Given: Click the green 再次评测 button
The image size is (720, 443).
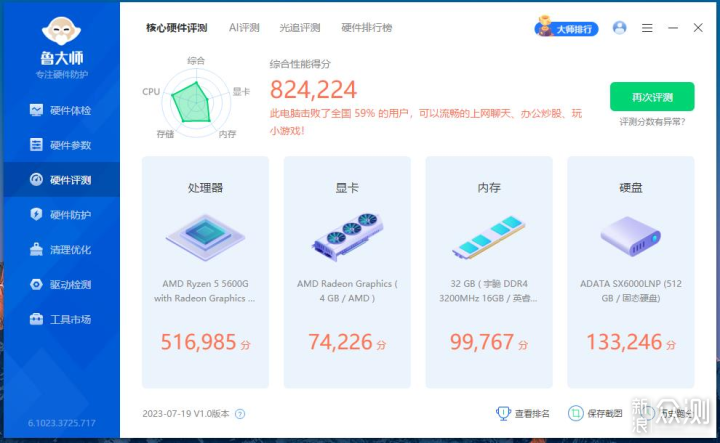Looking at the screenshot, I should click(x=652, y=97).
